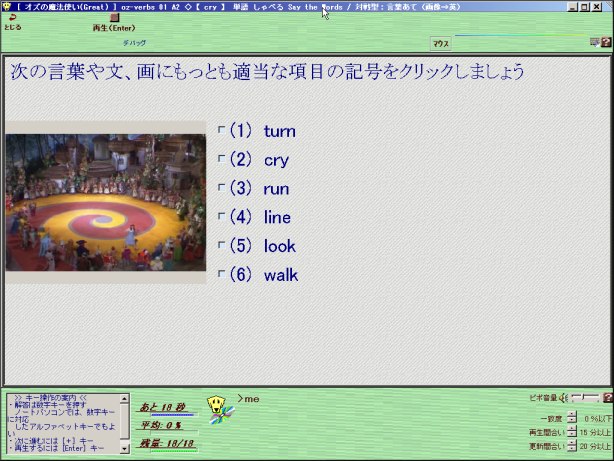
Task: Click the デバッグ label in the toolbar
Action: point(134,43)
